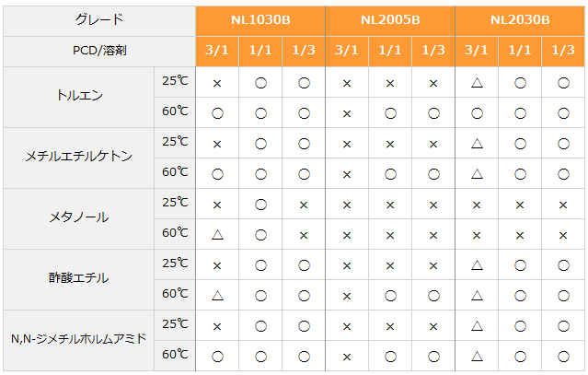Select the メチルエチルケトン row label
This screenshot has height=375, width=588.
click(x=79, y=158)
